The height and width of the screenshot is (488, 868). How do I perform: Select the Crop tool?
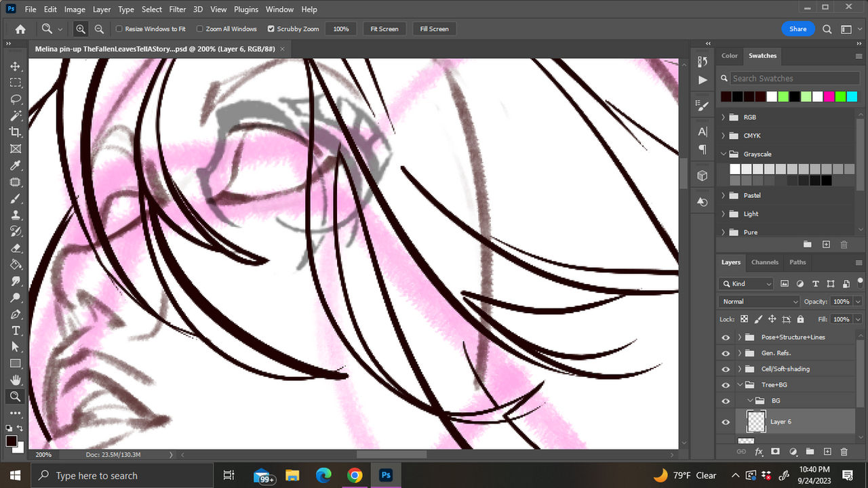pos(16,132)
